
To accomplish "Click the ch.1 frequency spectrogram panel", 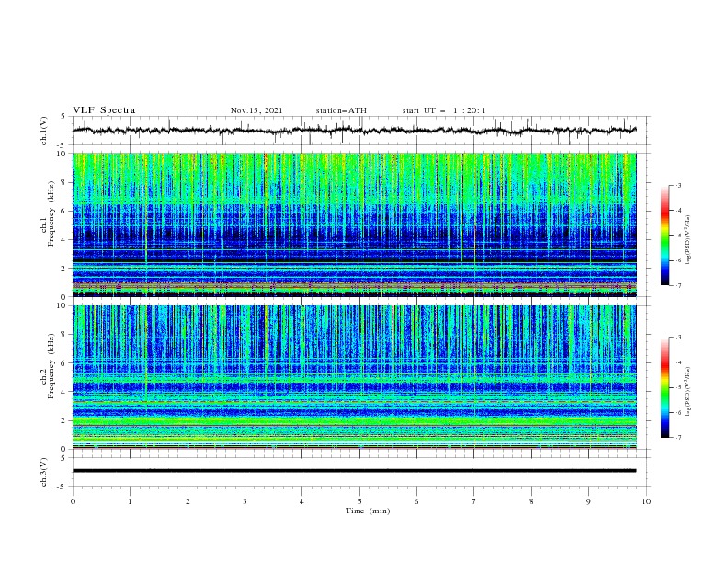I will pos(355,224).
